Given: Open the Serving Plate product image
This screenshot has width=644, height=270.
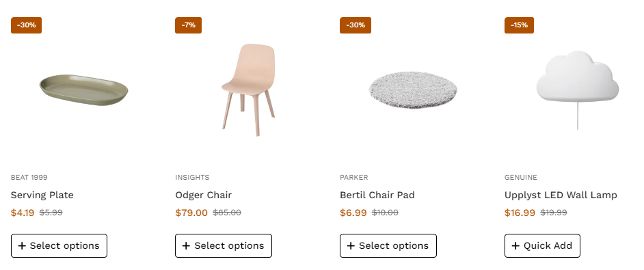Looking at the screenshot, I should coord(84,90).
